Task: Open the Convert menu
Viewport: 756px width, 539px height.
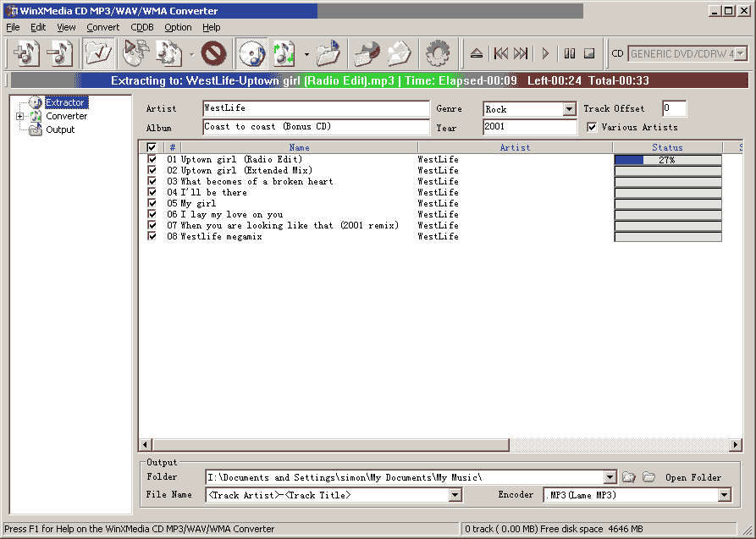Action: pyautogui.click(x=103, y=27)
